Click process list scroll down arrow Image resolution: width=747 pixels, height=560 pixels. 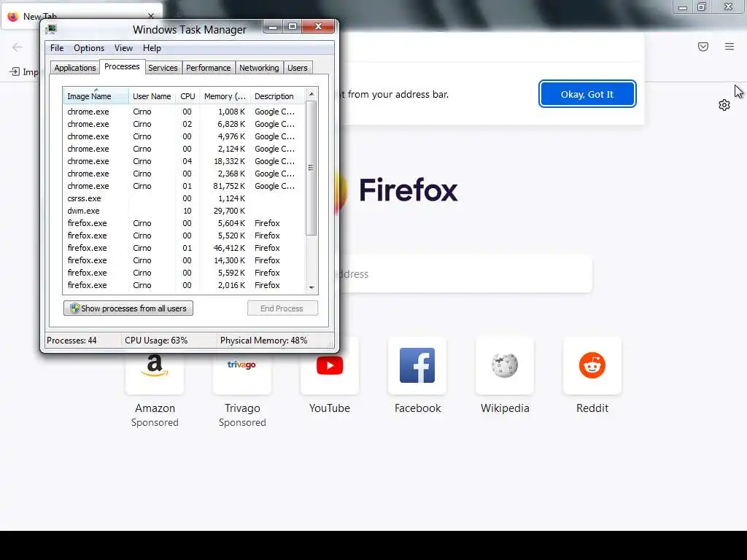pos(311,287)
